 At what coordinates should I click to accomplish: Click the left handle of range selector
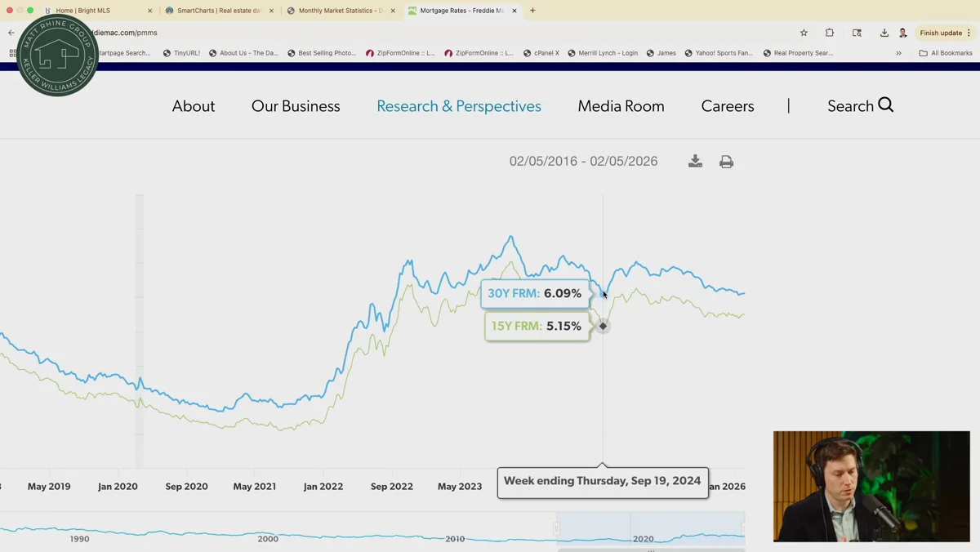coord(557,528)
